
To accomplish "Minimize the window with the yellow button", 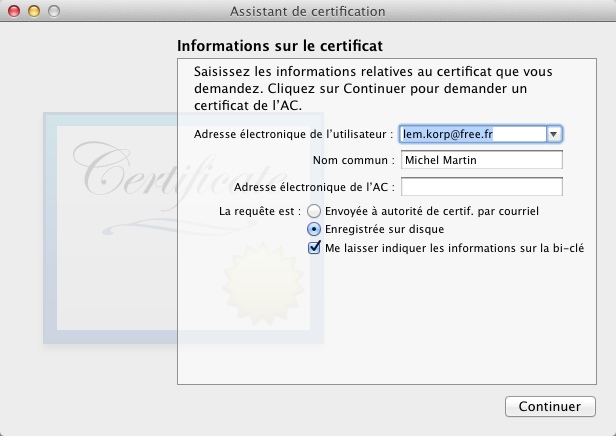I will [34, 11].
